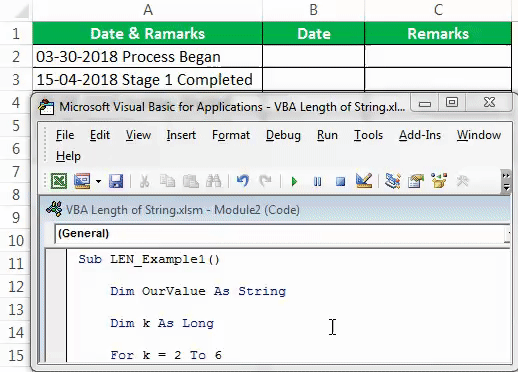
Task: Click the Toolbox wrench icon
Action: [x=462, y=181]
